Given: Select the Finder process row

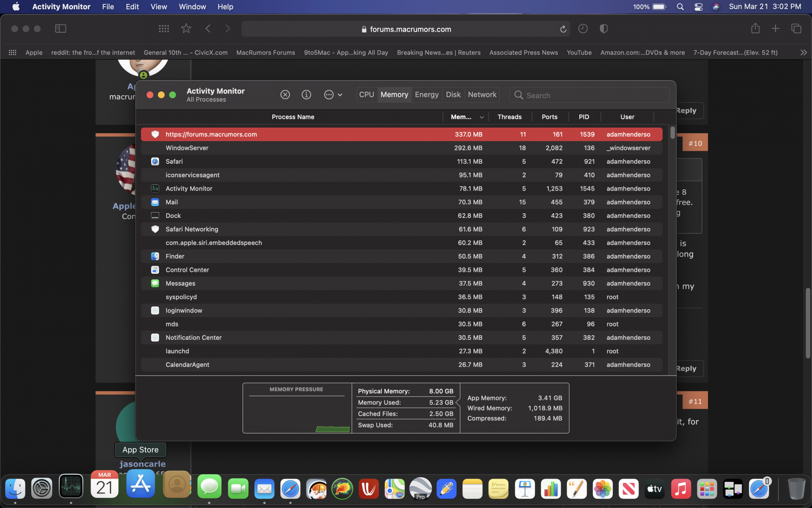Looking at the screenshot, I should click(x=402, y=256).
